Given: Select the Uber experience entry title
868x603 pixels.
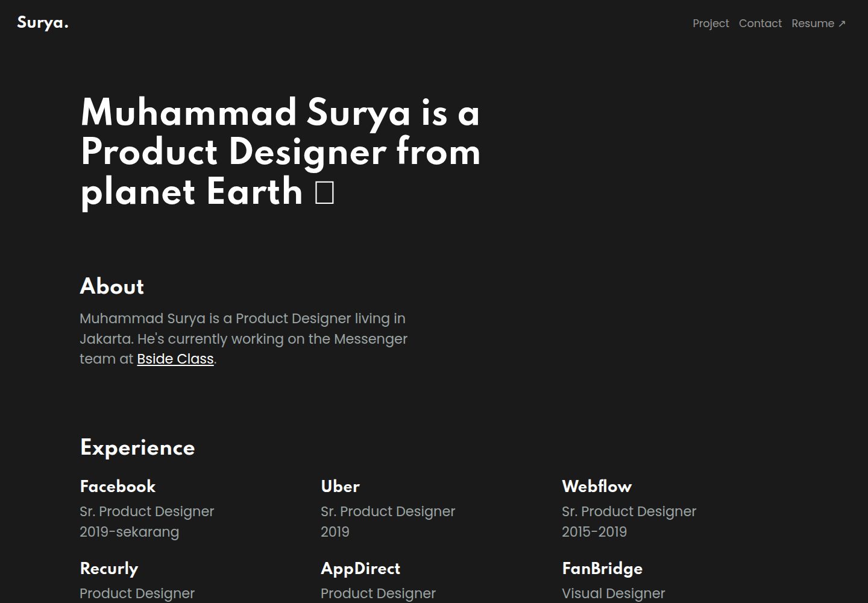Looking at the screenshot, I should 340,486.
